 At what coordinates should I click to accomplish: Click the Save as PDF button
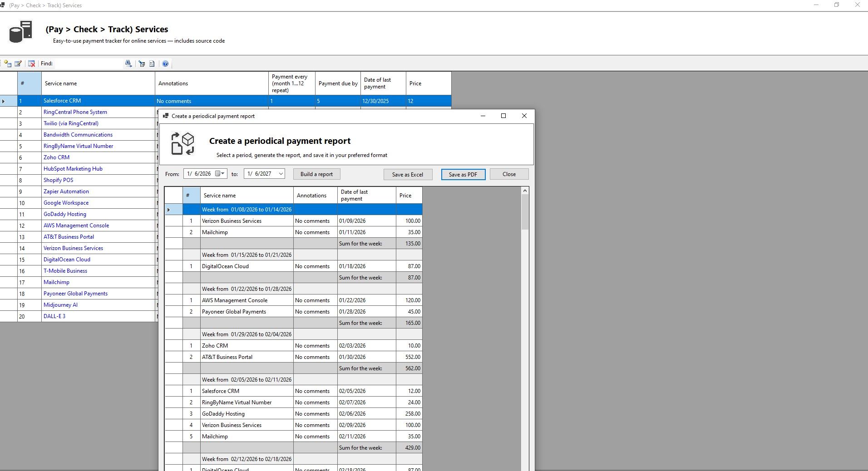coord(463,175)
